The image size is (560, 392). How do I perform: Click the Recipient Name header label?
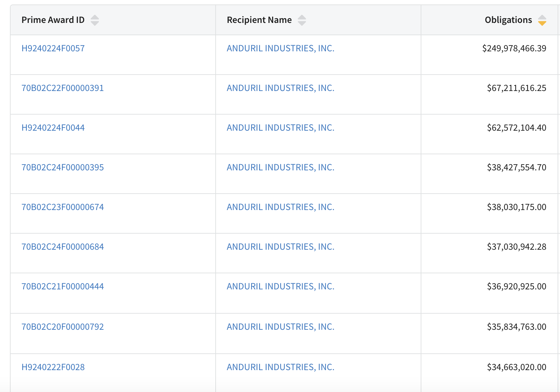coord(259,20)
